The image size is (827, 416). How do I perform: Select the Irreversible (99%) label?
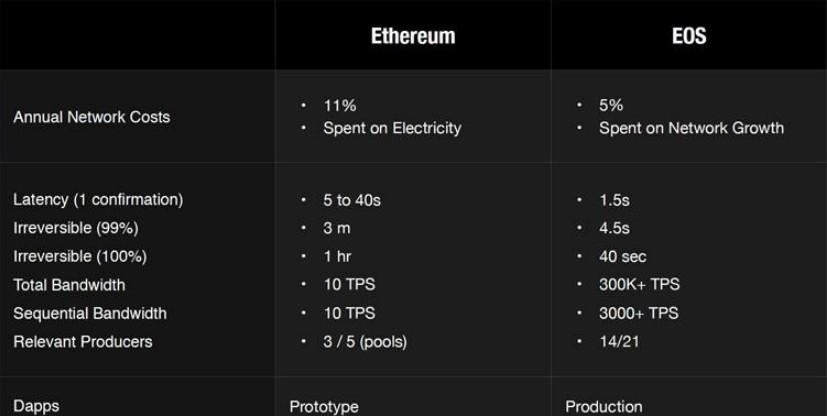pos(76,228)
